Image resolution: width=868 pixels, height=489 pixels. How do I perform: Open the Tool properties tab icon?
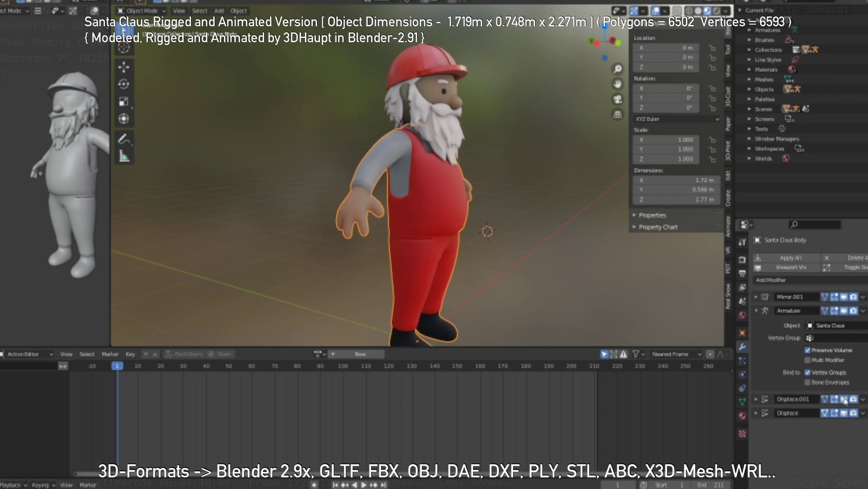(x=742, y=242)
